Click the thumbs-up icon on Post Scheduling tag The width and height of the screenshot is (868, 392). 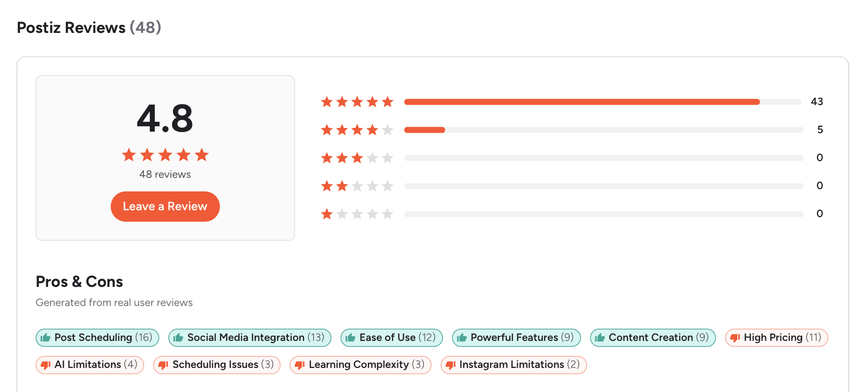[x=45, y=337]
